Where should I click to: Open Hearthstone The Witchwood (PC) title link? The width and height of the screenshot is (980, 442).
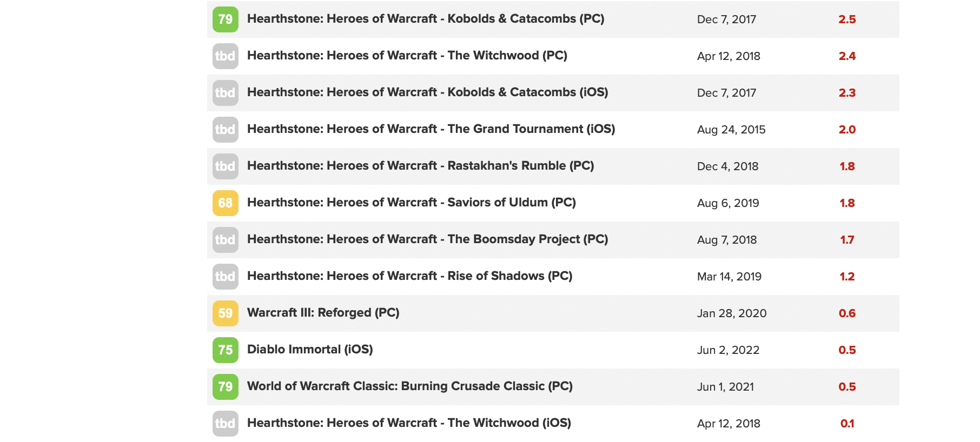(407, 56)
